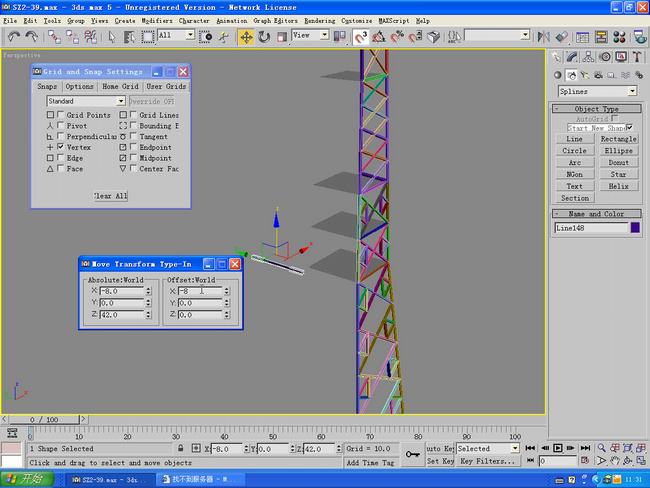Enable the Pivot snap checkbox
The height and width of the screenshot is (488, 650).
61,125
